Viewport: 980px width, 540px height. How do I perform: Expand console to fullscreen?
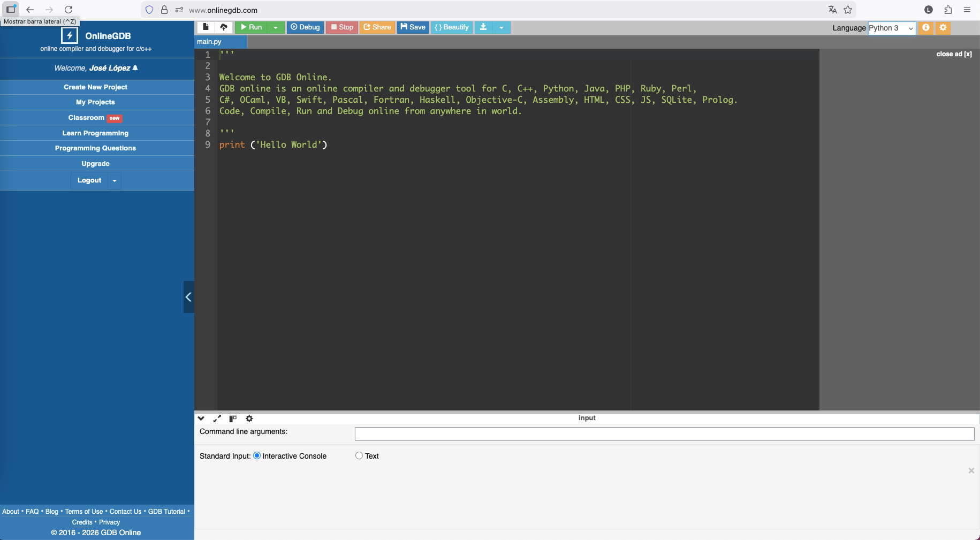pyautogui.click(x=217, y=419)
